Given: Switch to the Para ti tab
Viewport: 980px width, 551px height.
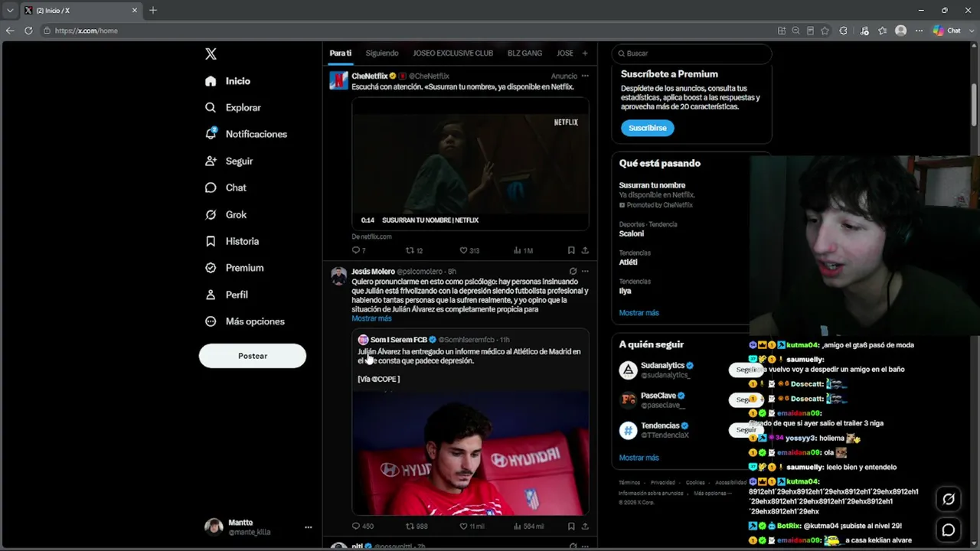Looking at the screenshot, I should click(x=341, y=54).
